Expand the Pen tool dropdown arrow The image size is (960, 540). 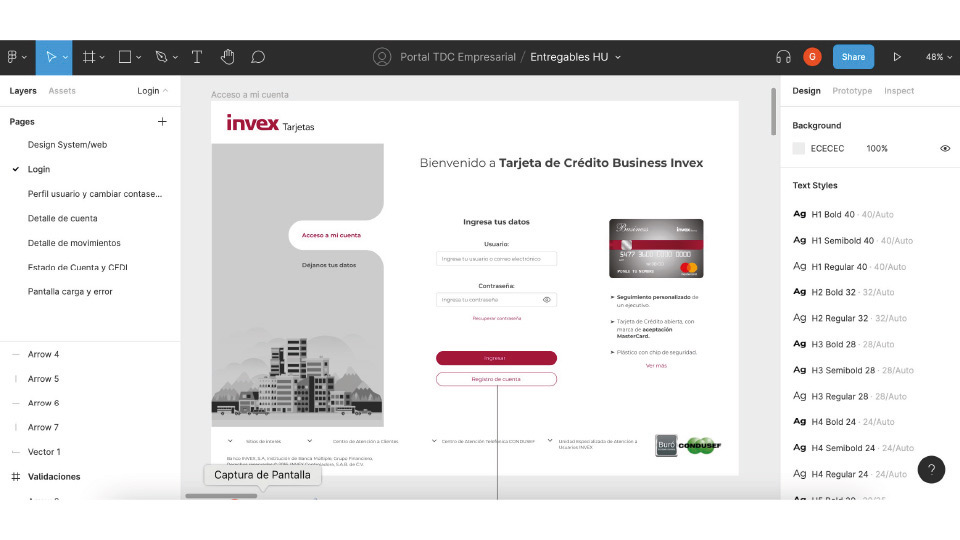coord(175,57)
